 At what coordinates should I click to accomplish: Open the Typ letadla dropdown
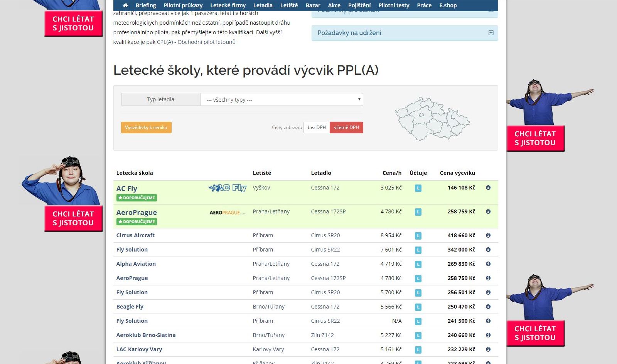pyautogui.click(x=282, y=99)
